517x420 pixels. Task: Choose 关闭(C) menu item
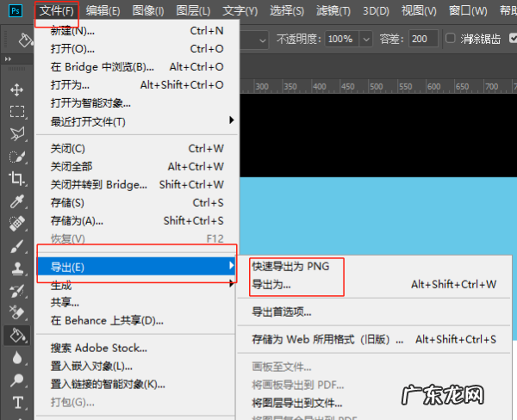tap(137, 149)
